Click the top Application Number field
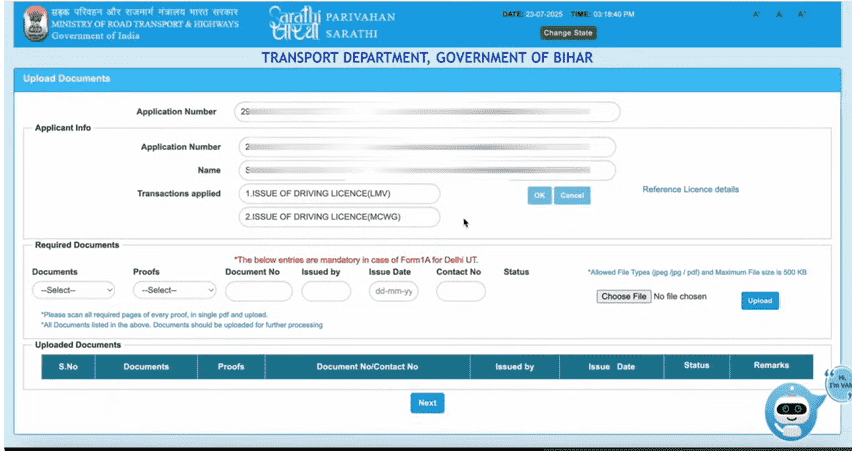Viewport: 852px width, 451px height. (427, 112)
